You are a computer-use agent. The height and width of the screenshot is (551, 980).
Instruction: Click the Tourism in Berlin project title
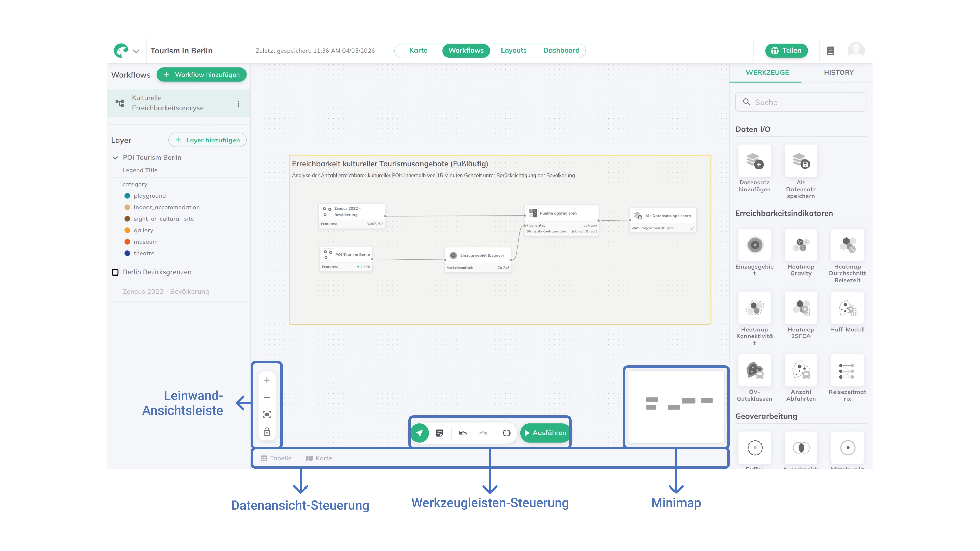tap(181, 51)
